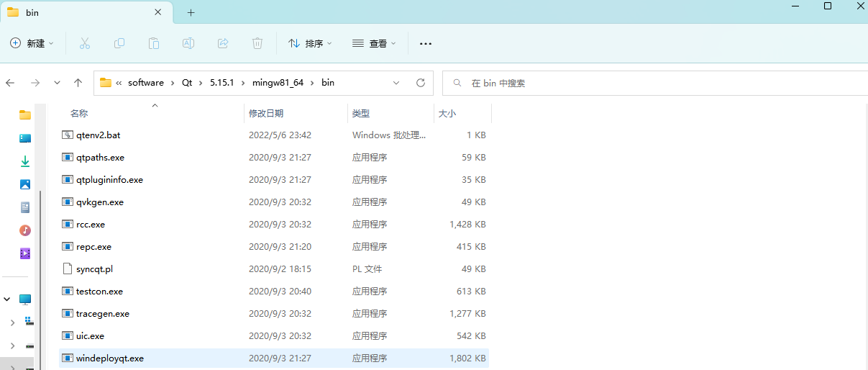Open the 排序 sort menu

(310, 43)
